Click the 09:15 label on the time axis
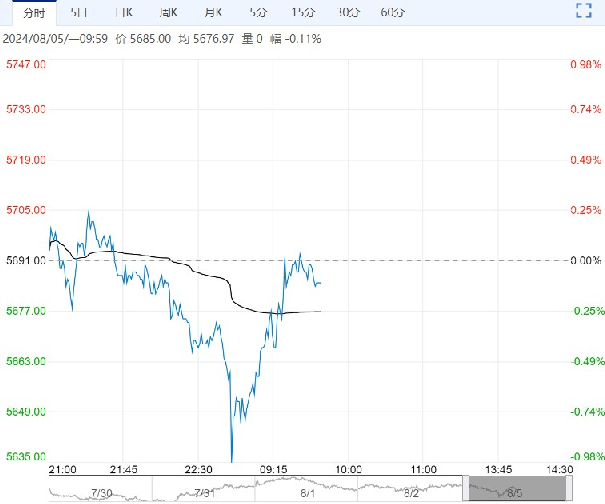 pyautogui.click(x=272, y=469)
